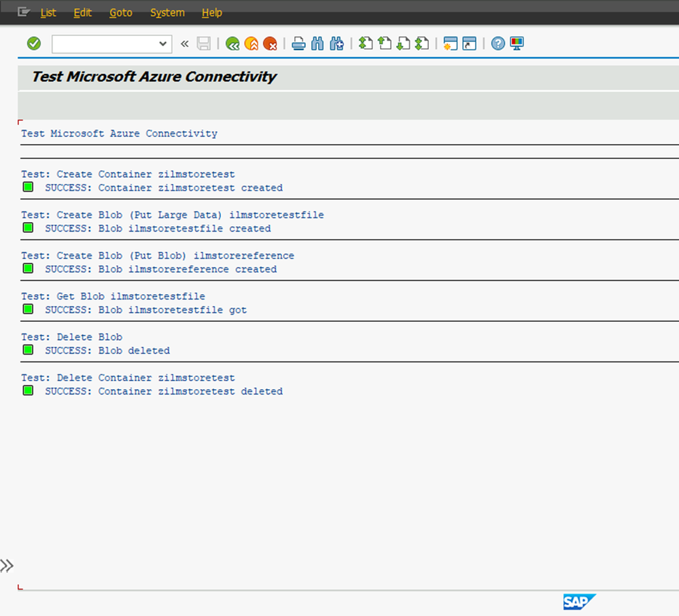Select 'Test: Create Blob (Put Large Data)' line
679x616 pixels.
173,215
